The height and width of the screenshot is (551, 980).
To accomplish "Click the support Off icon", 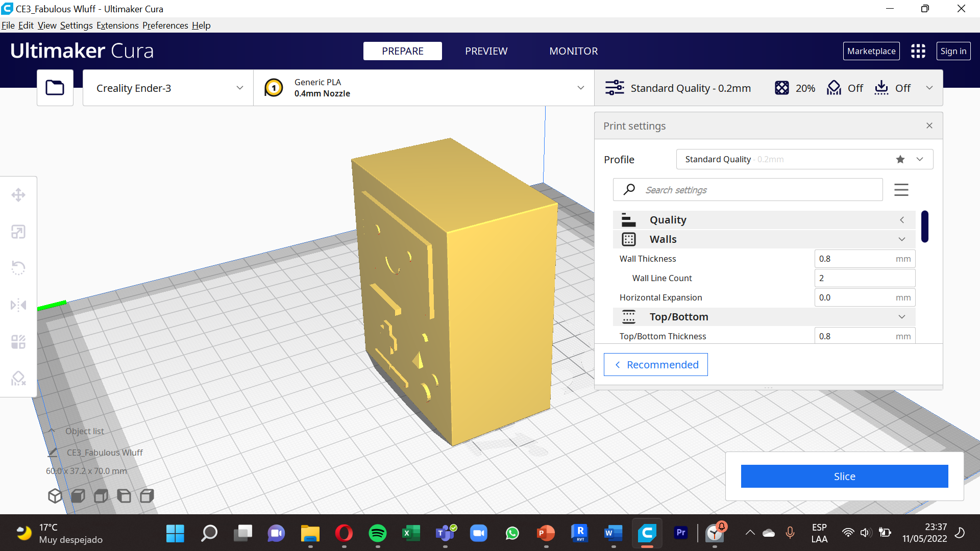I will [834, 88].
